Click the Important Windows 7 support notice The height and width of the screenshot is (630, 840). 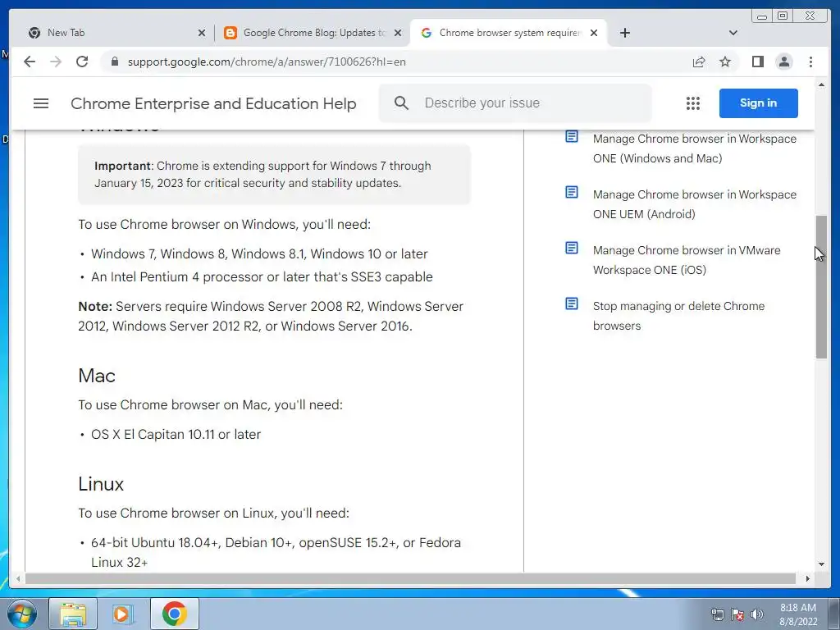(274, 174)
